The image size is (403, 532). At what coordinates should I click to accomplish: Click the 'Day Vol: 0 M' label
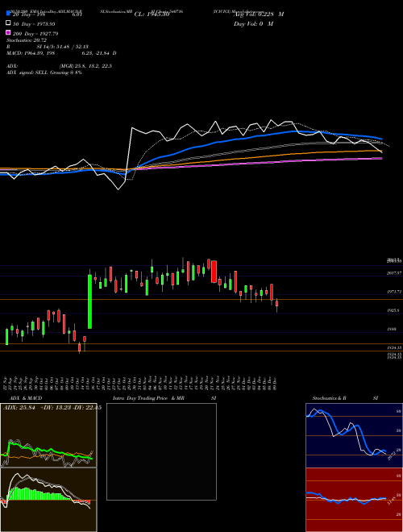(253, 24)
